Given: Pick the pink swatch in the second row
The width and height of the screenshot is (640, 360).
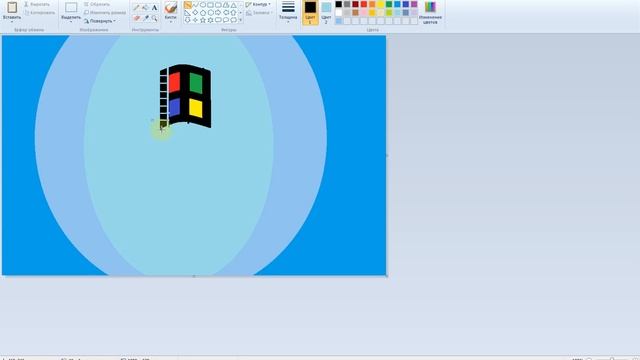Looking at the screenshot, I should tap(364, 13).
